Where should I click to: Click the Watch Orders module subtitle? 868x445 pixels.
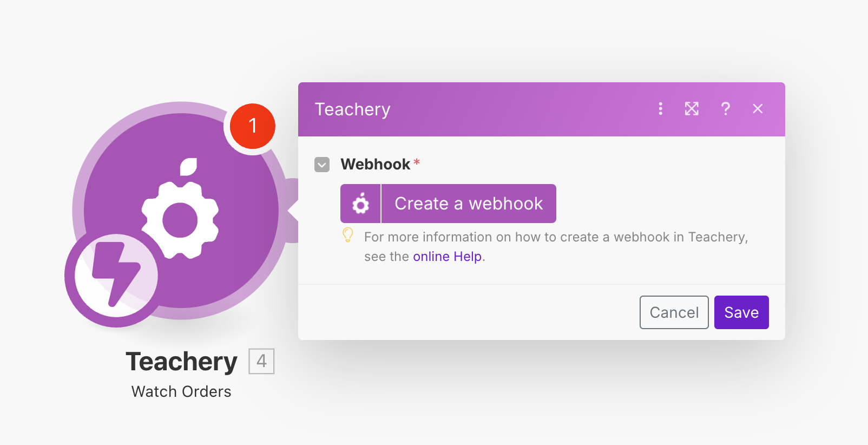tap(181, 391)
